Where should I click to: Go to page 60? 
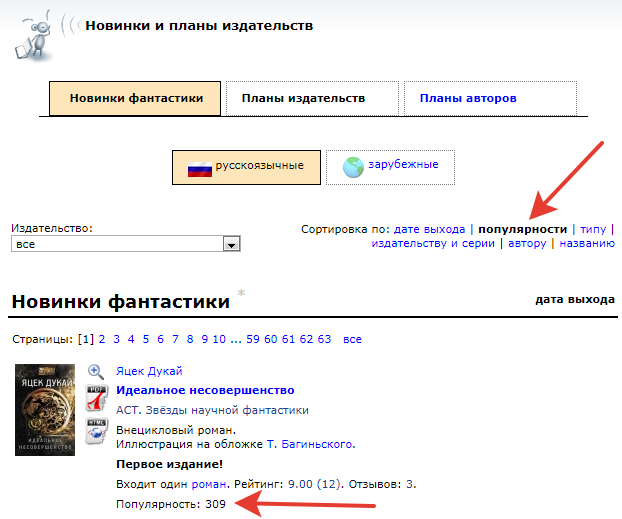coord(271,339)
